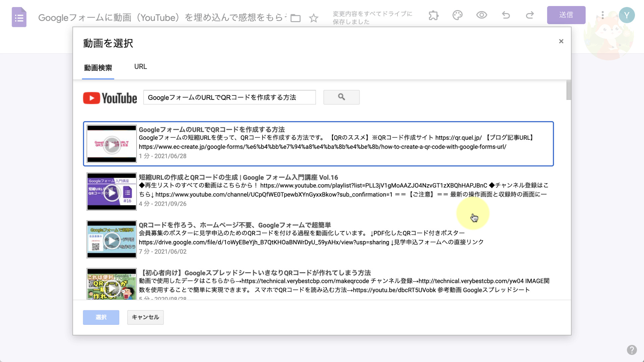Viewport: 644px width, 362px height.
Task: Click the YouTube search input field
Action: (229, 97)
